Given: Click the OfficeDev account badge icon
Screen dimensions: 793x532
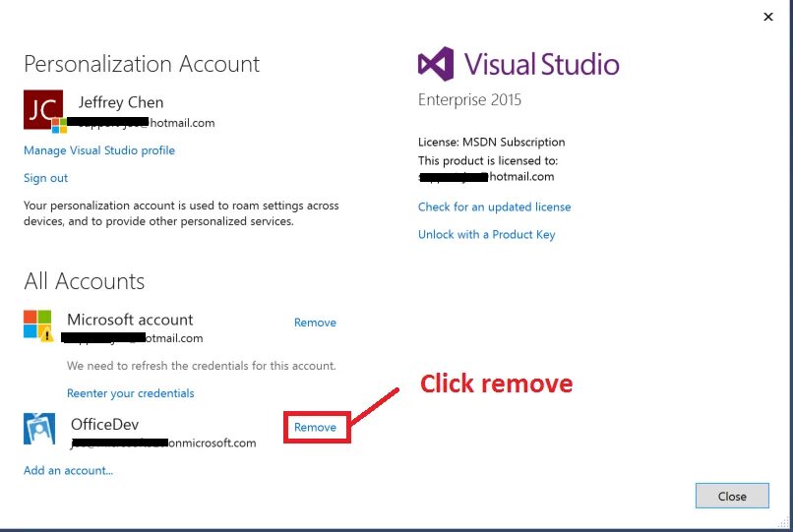Looking at the screenshot, I should (x=39, y=429).
